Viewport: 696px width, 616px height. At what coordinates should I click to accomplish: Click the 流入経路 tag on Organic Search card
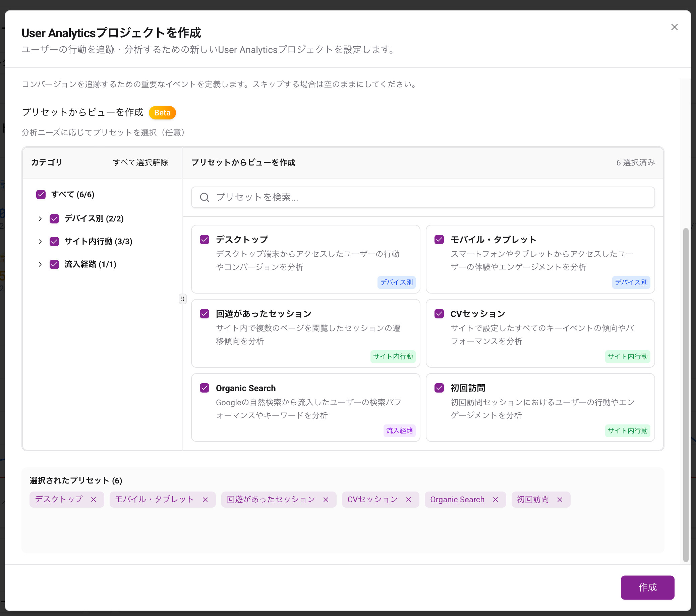(x=400, y=431)
